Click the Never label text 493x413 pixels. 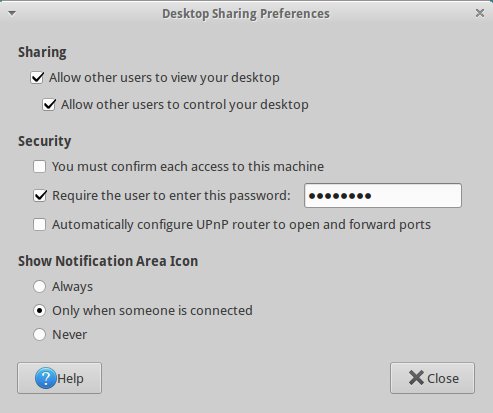(x=69, y=335)
